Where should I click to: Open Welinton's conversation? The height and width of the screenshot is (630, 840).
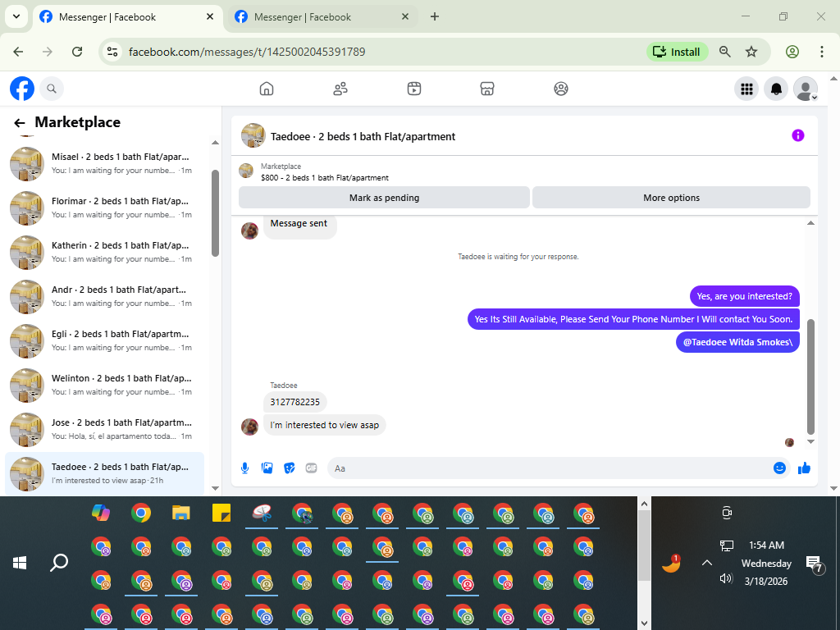[x=104, y=386]
